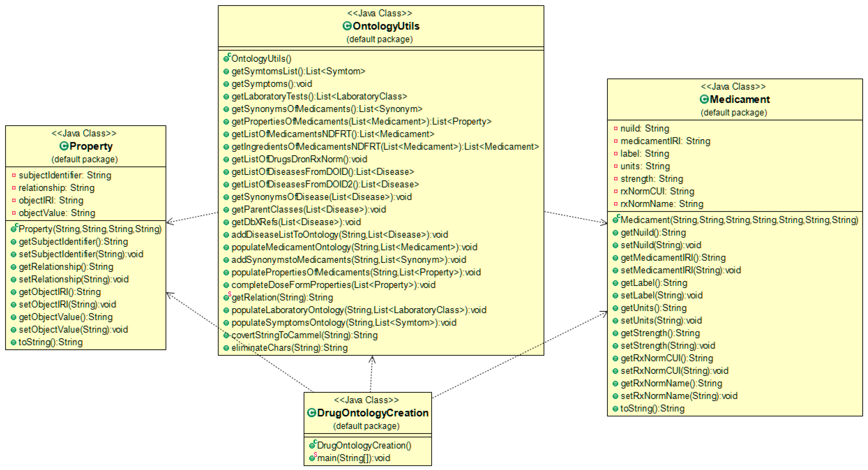Click the Medicament class icon in header

(x=704, y=99)
